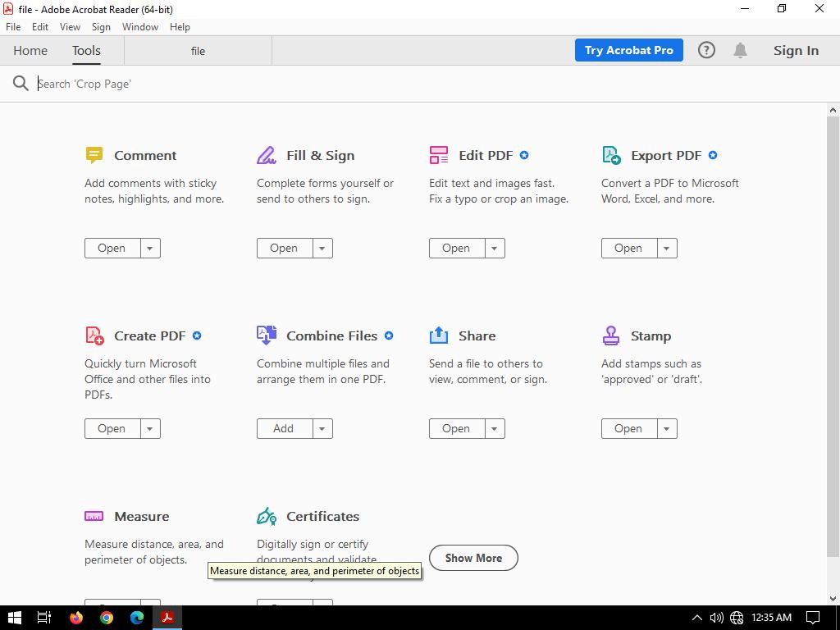Switch to the Home tab
Image resolution: width=840 pixels, height=630 pixels.
30,51
